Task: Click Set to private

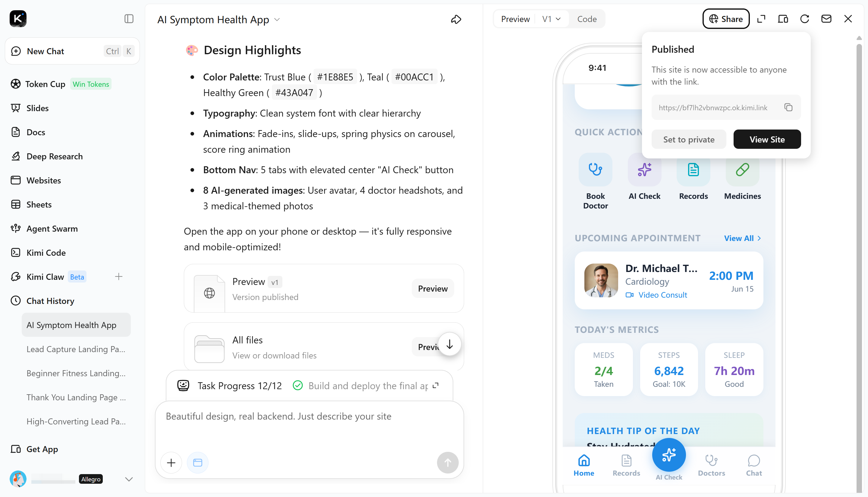Action: [x=689, y=139]
